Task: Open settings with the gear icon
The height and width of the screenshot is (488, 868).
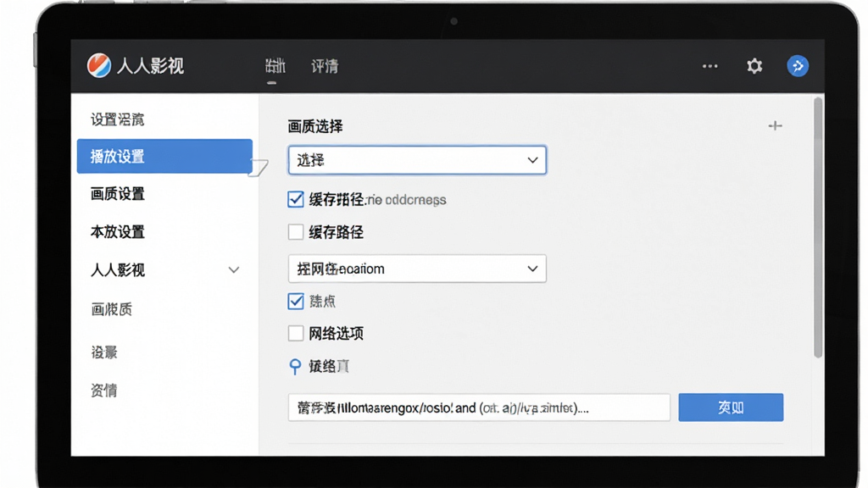Action: point(754,66)
